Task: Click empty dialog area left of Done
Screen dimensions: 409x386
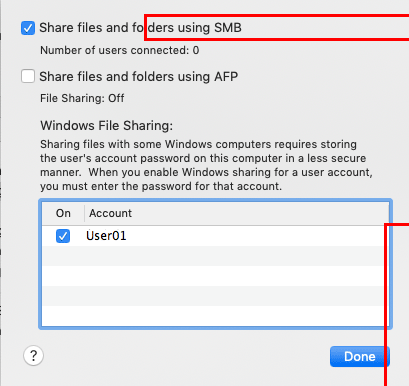Action: coord(187,356)
